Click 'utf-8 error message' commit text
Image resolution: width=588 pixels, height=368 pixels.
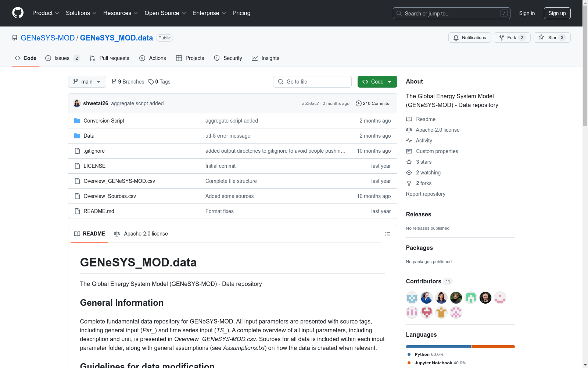point(228,136)
